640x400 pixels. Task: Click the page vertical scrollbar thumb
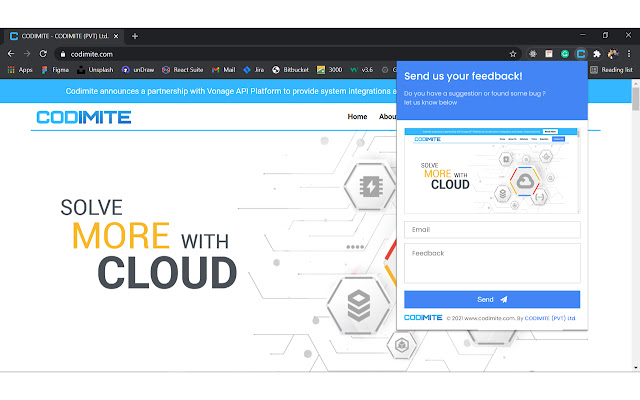point(636,98)
